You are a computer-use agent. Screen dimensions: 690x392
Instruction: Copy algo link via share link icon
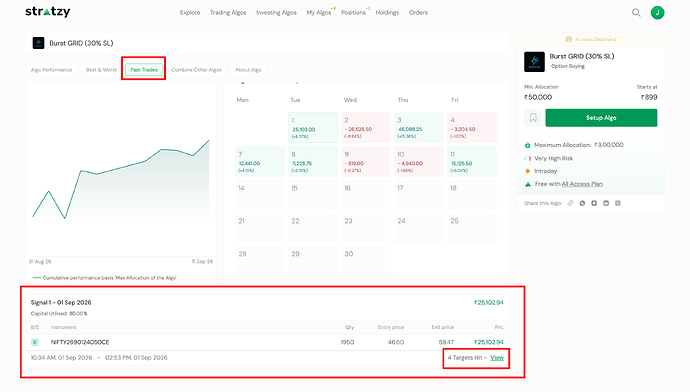click(x=570, y=203)
